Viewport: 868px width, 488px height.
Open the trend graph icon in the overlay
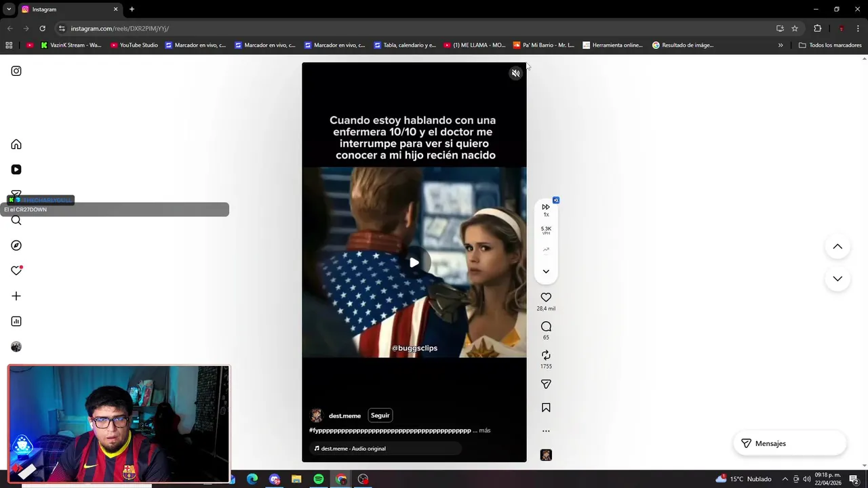[x=546, y=249]
